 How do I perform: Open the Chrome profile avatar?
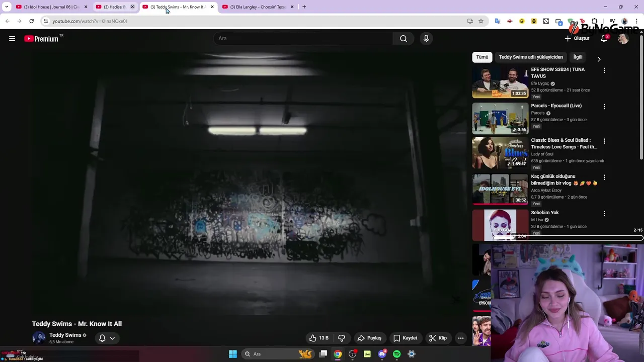(x=624, y=21)
